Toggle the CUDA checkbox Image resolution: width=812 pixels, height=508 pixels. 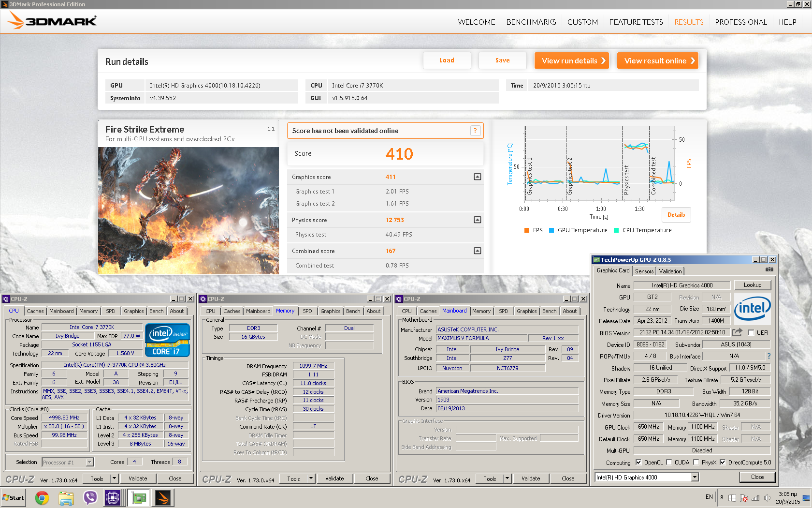(x=669, y=462)
